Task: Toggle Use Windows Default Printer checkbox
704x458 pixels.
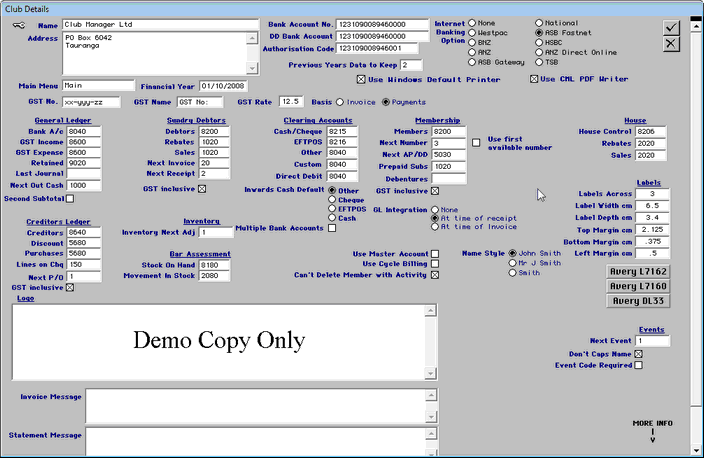Action: click(x=361, y=79)
